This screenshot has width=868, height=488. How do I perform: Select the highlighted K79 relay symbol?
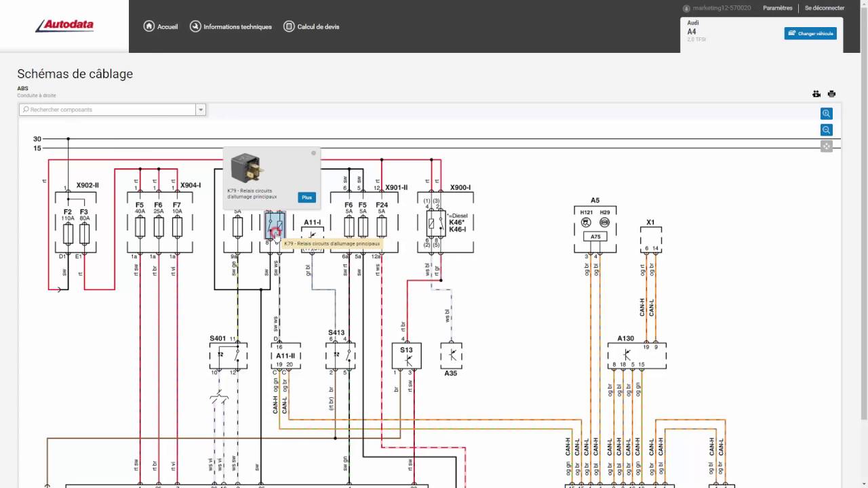[275, 226]
